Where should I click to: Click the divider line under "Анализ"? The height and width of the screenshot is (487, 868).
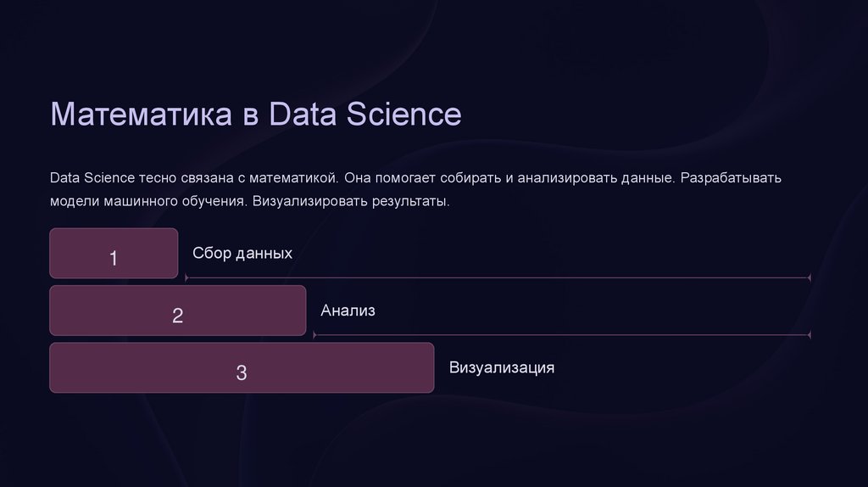[561, 335]
